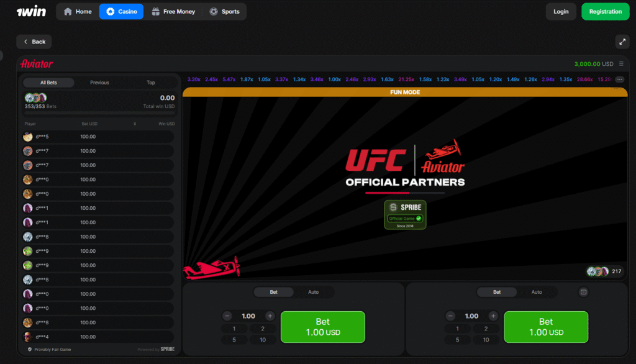Screen dimensions: 636x364
Task: Switch right bet panel to Auto
Action: coord(537,292)
